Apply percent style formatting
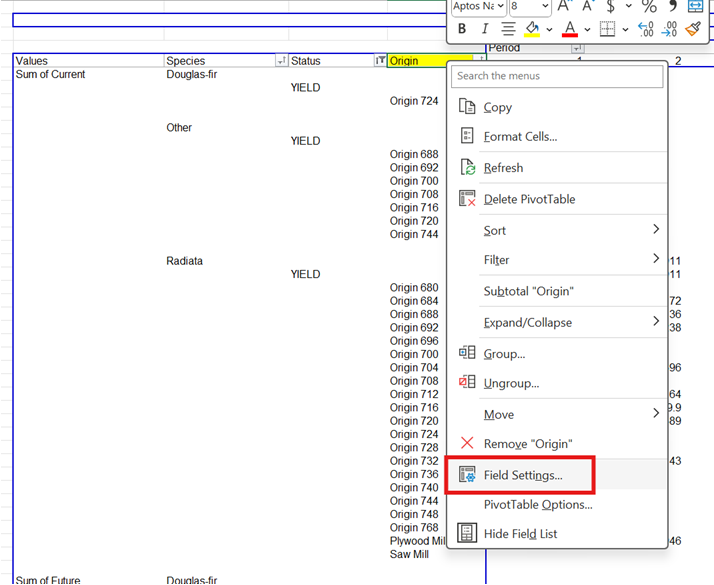Screen dimensions: 714x585 point(649,6)
